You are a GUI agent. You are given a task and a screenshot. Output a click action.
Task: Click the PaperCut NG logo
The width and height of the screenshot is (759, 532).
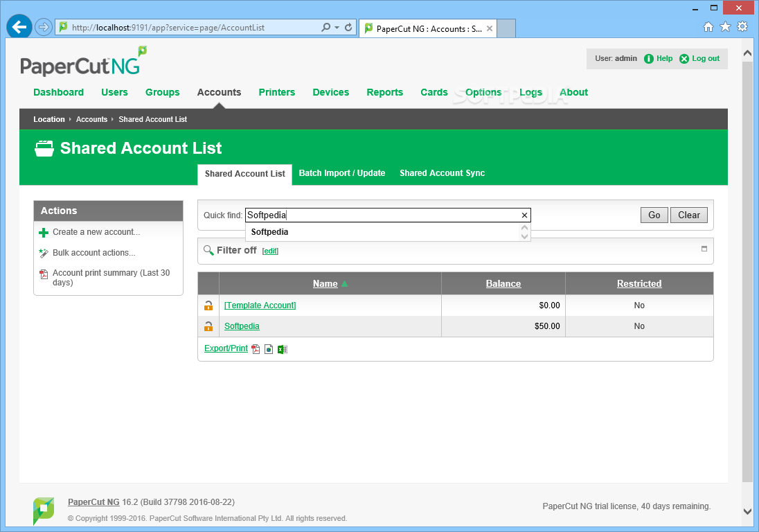coord(83,62)
